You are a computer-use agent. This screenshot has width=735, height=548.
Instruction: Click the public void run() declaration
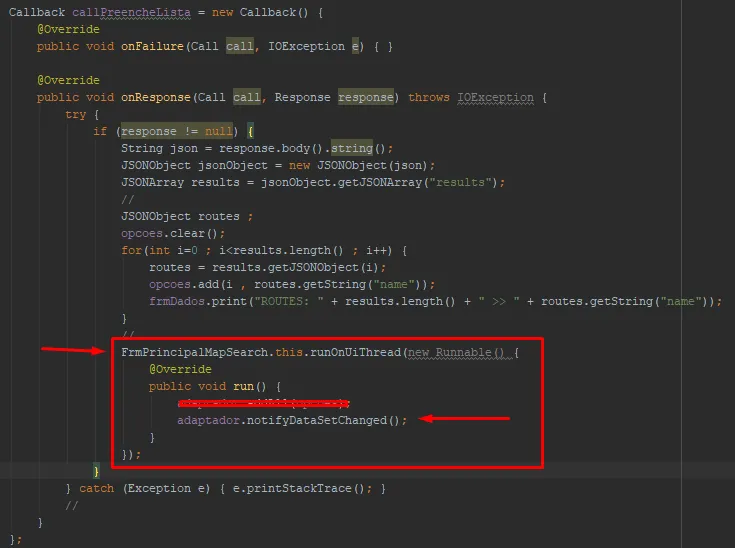coord(213,386)
